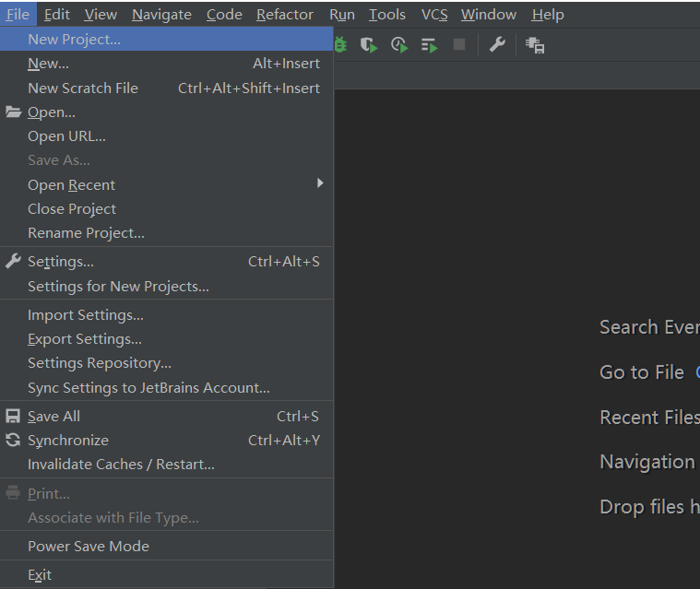Toggle Power Save Mode

tap(89, 546)
